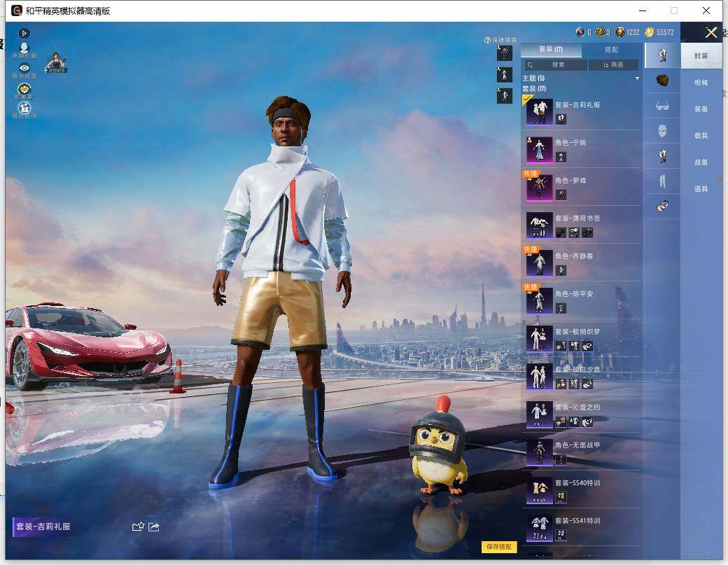Select the 套装-SS40特训 outfit
The image size is (728, 565).
[581, 490]
